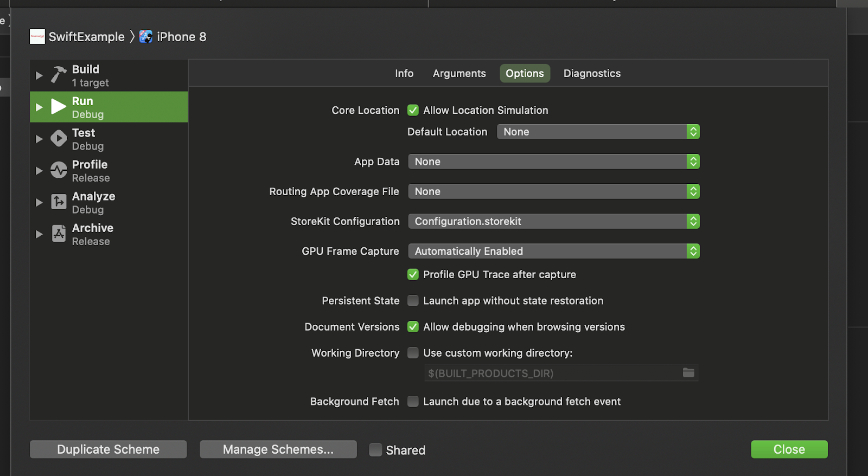
Task: Open the Default Location dropdown
Action: [x=598, y=132]
